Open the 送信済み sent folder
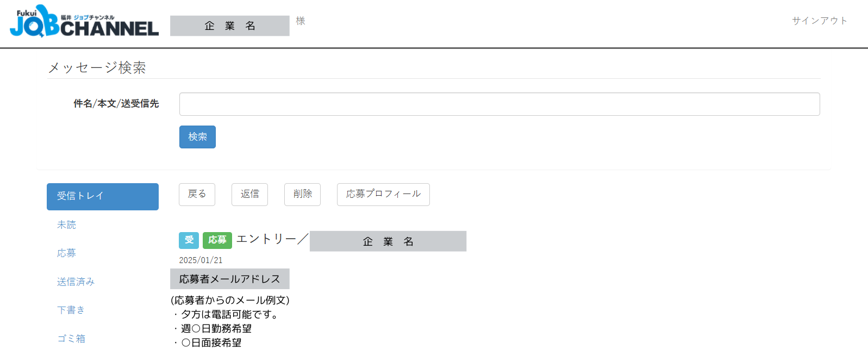 76,282
